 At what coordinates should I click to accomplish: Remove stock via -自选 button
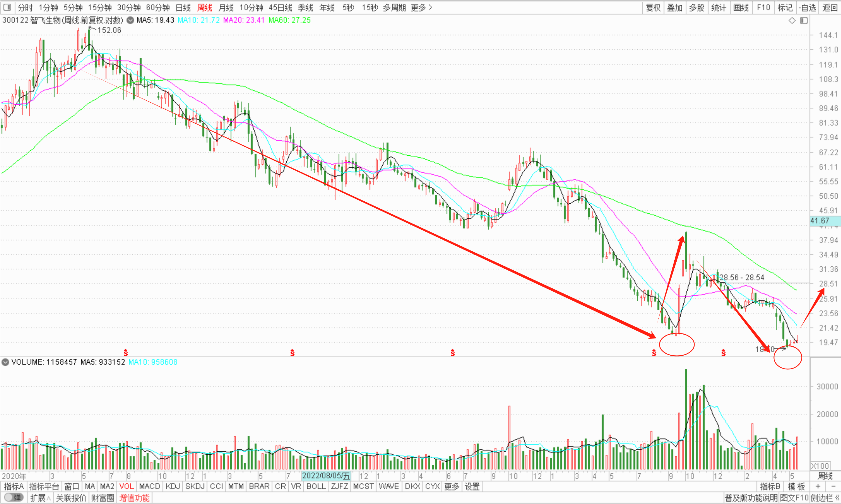(x=807, y=8)
